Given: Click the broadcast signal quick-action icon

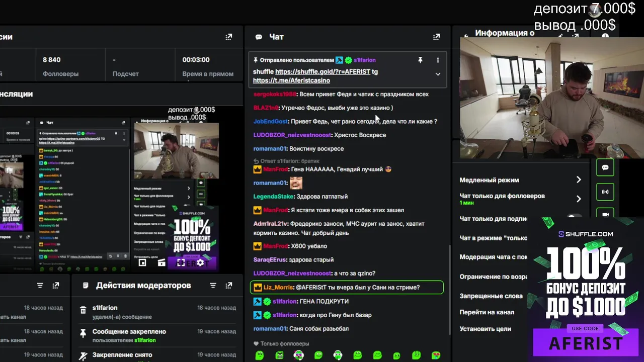Looking at the screenshot, I should point(605,192).
